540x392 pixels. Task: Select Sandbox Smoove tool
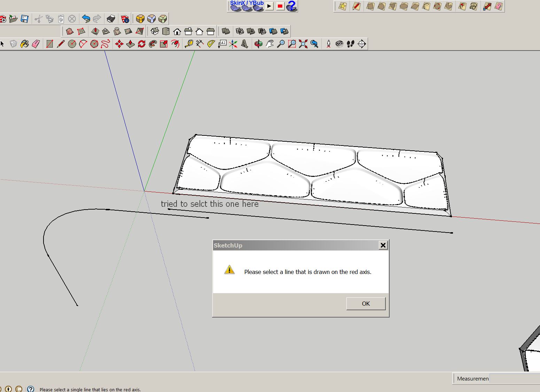click(x=95, y=31)
